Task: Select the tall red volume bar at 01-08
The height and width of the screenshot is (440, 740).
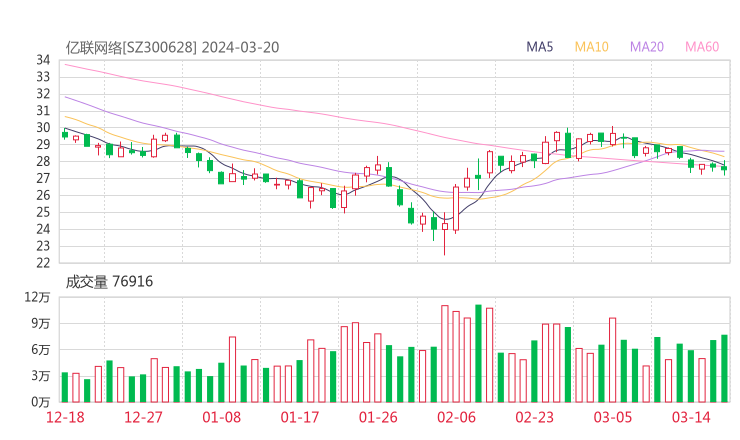Action: pos(232,370)
